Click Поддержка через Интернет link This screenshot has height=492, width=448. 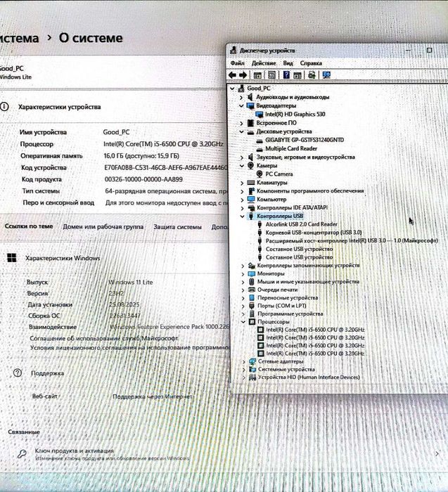[152, 397]
